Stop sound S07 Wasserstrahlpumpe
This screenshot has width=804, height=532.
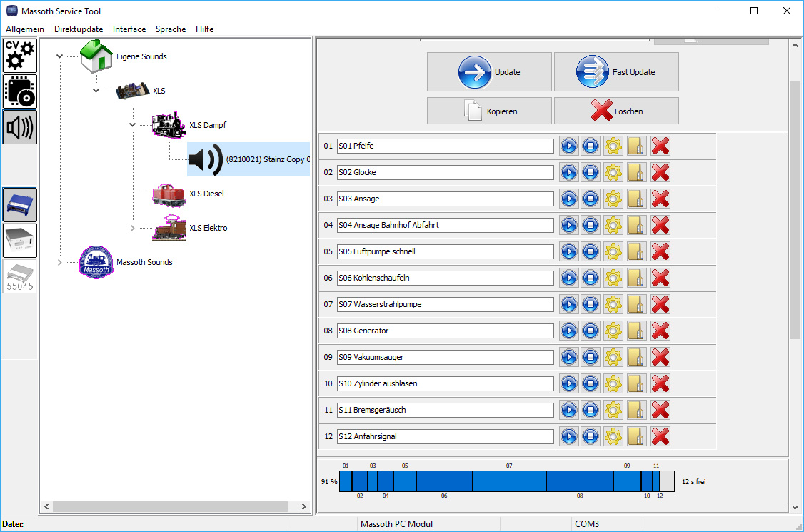(x=591, y=304)
